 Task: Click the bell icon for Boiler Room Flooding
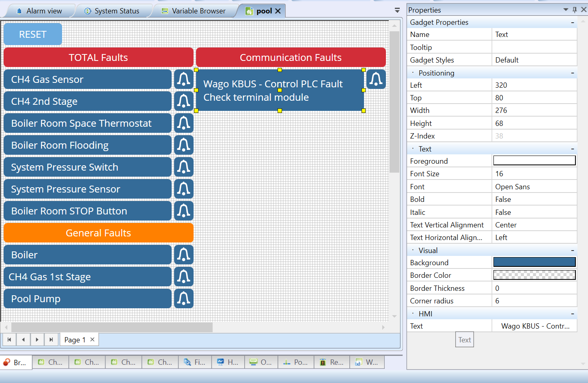click(x=184, y=145)
